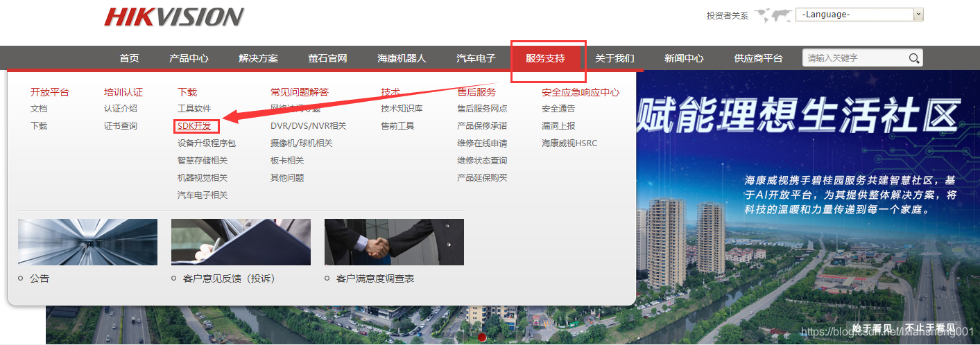Screen dimensions: 980x345
Task: Open the Language dropdown
Action: click(x=861, y=15)
